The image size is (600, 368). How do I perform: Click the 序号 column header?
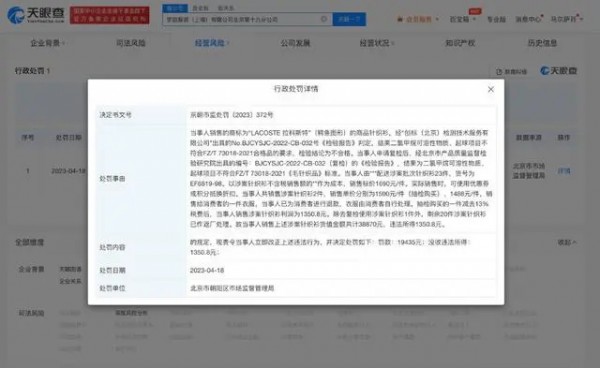[28, 137]
